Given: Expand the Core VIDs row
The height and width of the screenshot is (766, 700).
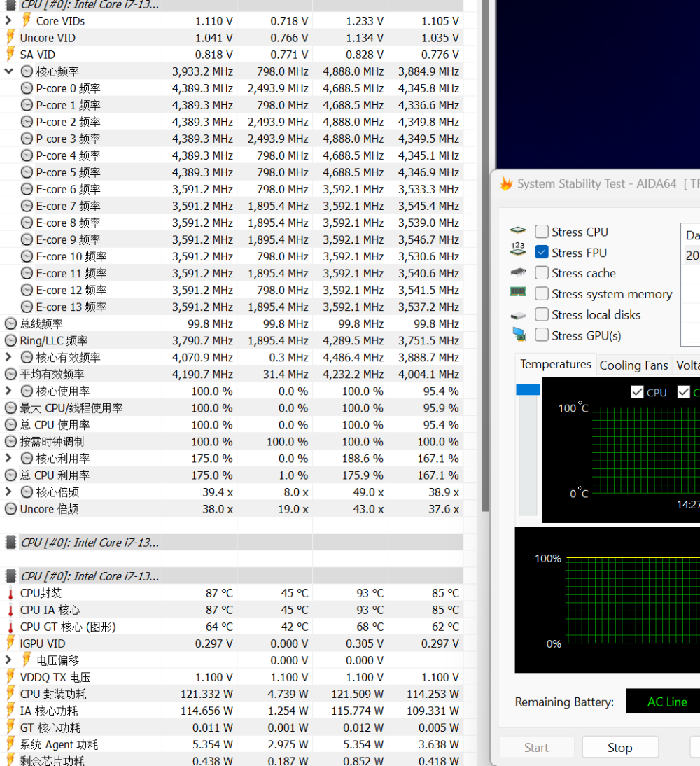Looking at the screenshot, I should [x=8, y=21].
